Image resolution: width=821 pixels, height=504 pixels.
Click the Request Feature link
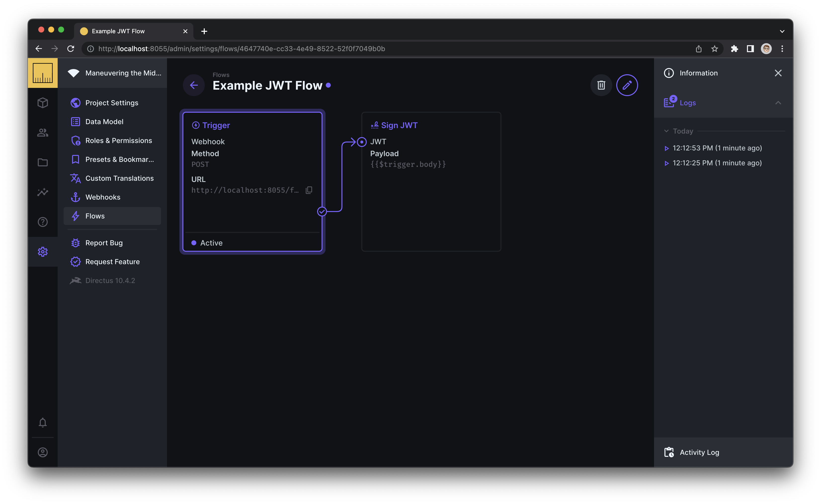tap(112, 262)
